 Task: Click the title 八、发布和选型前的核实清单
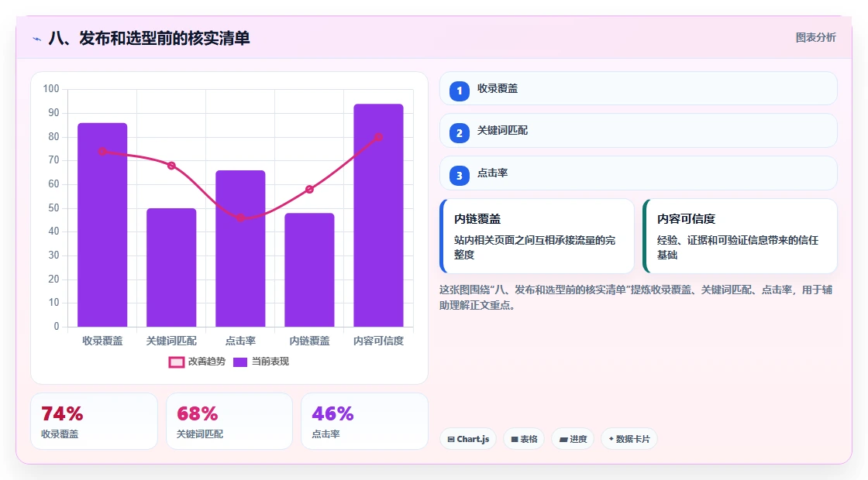149,38
